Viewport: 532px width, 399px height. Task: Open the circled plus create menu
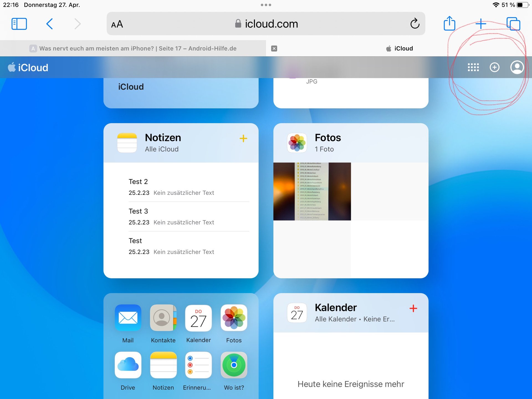494,67
